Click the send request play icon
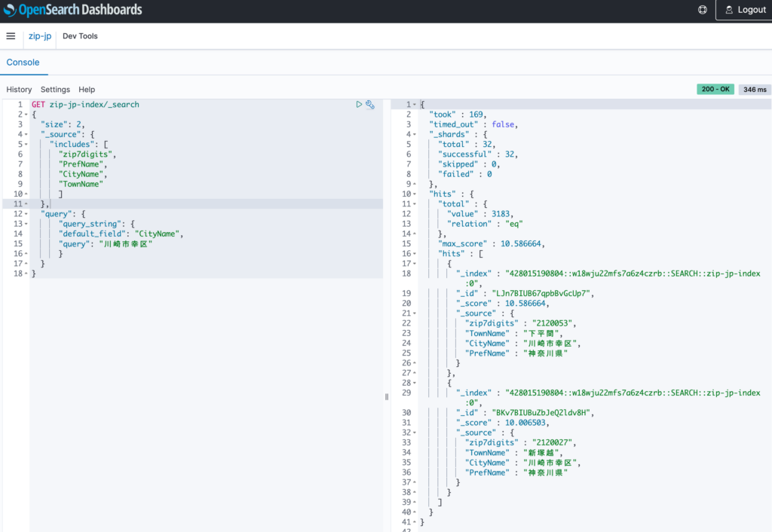Image resolution: width=772 pixels, height=532 pixels. coord(359,104)
